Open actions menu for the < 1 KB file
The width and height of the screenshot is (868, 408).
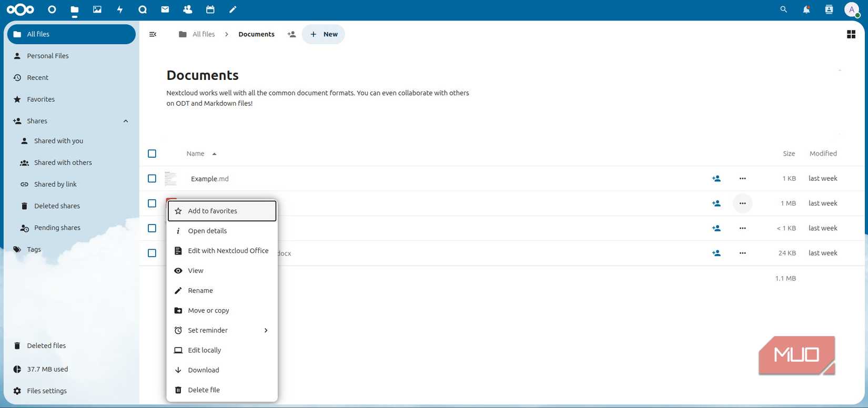(742, 228)
